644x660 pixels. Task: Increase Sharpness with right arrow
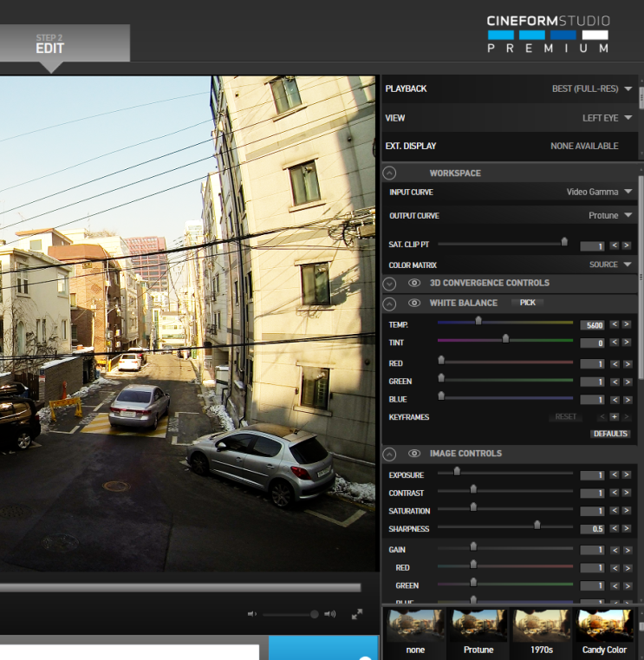[627, 528]
